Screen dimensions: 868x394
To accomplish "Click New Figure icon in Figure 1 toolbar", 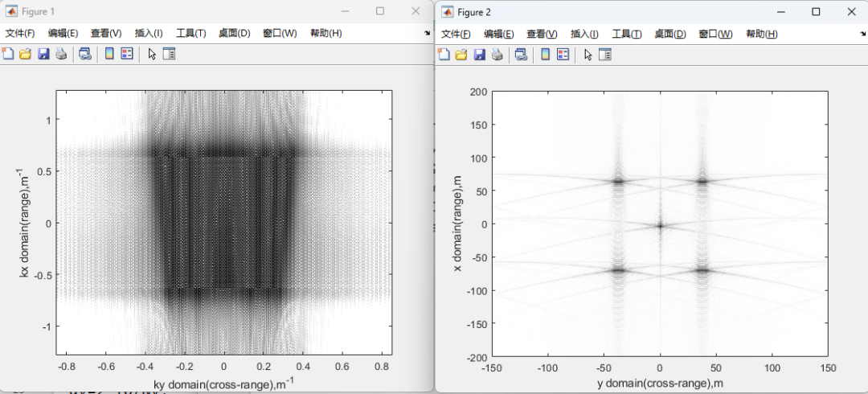I will pyautogui.click(x=8, y=54).
